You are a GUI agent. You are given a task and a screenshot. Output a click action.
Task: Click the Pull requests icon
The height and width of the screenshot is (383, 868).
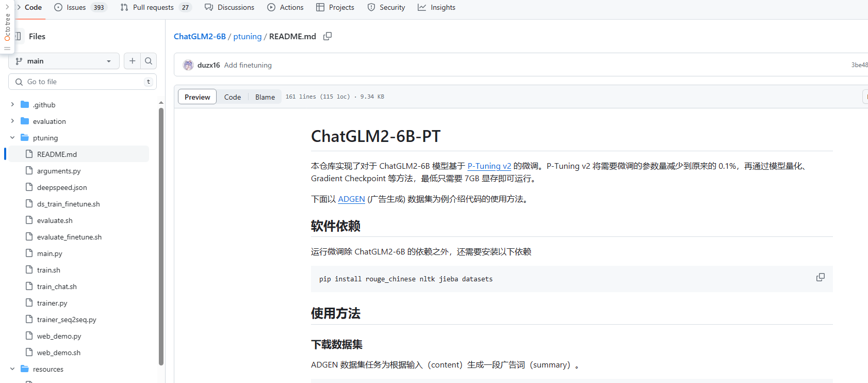pos(124,7)
